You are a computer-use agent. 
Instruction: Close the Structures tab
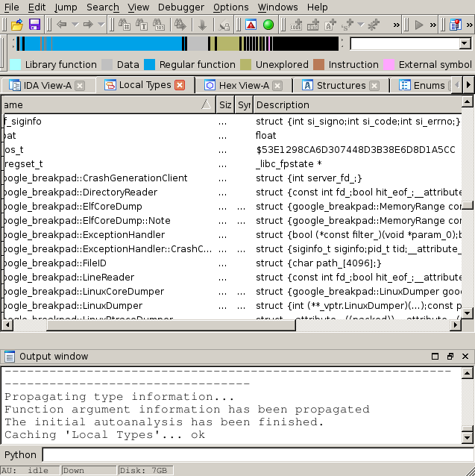coord(374,86)
